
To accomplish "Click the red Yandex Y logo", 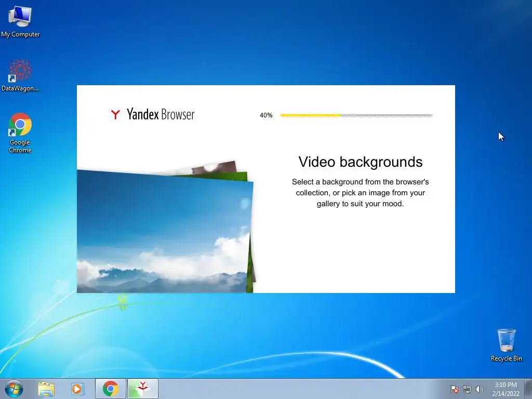I will tap(115, 114).
